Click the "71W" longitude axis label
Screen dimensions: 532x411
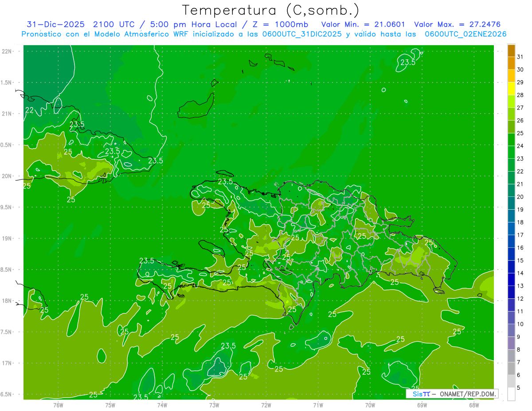318,405
